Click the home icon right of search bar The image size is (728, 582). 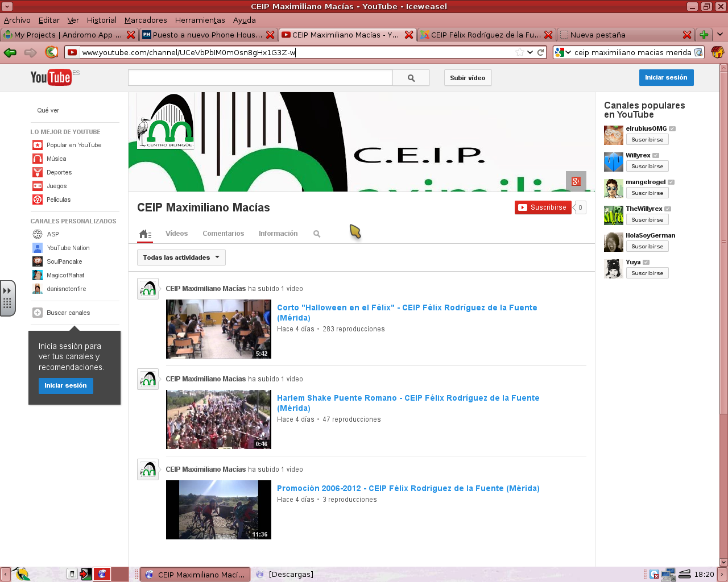click(717, 52)
